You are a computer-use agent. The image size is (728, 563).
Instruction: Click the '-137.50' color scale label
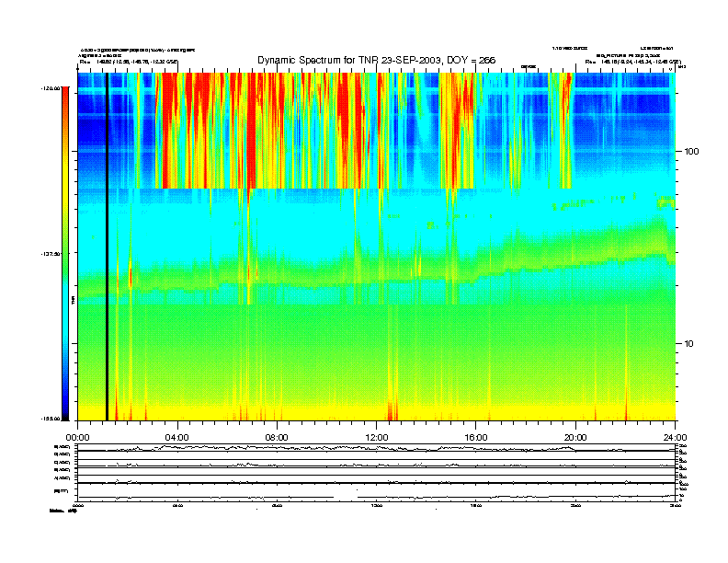pos(51,254)
